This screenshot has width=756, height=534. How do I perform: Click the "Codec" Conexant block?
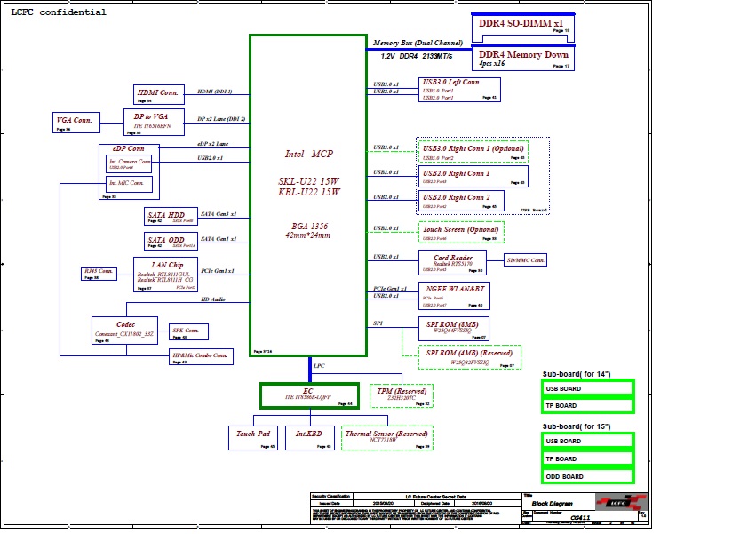(x=125, y=331)
